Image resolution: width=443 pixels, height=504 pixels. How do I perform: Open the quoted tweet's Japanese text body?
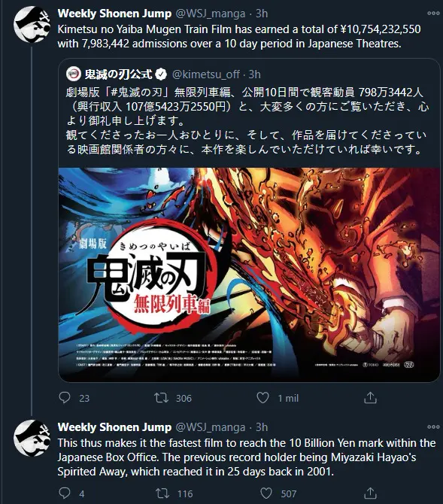point(247,121)
